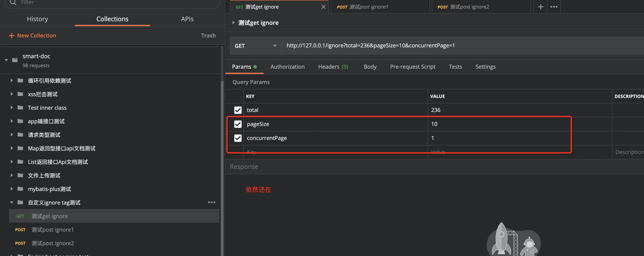Open options menu for 自定义ignore tag测试 folder
Image resolution: width=644 pixels, height=256 pixels.
click(212, 202)
